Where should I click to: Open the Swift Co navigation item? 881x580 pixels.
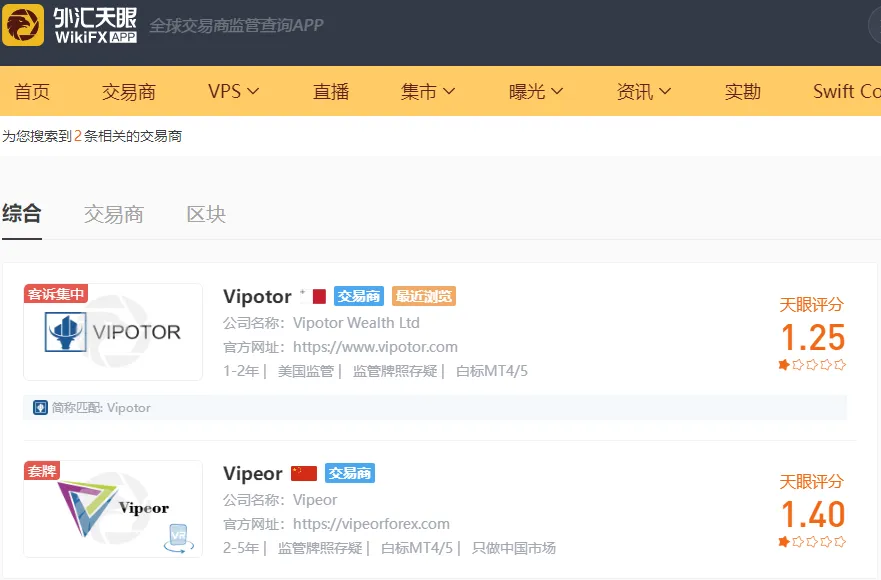(846, 91)
